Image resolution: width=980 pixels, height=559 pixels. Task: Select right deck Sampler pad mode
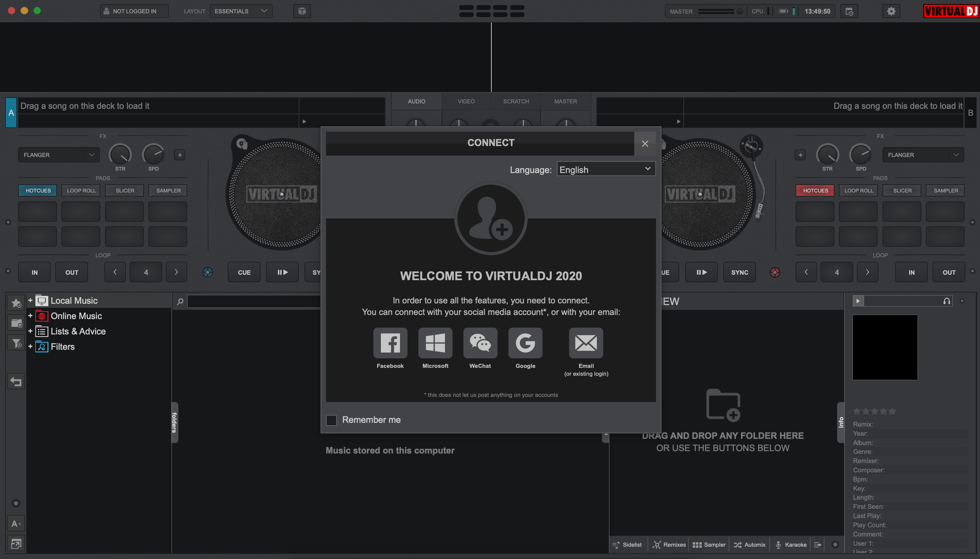946,190
